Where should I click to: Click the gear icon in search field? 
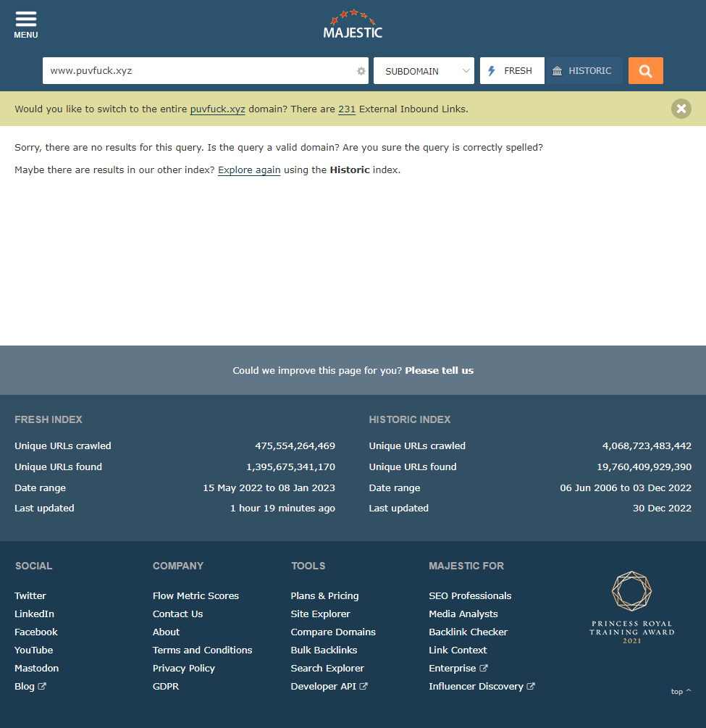pyautogui.click(x=361, y=71)
